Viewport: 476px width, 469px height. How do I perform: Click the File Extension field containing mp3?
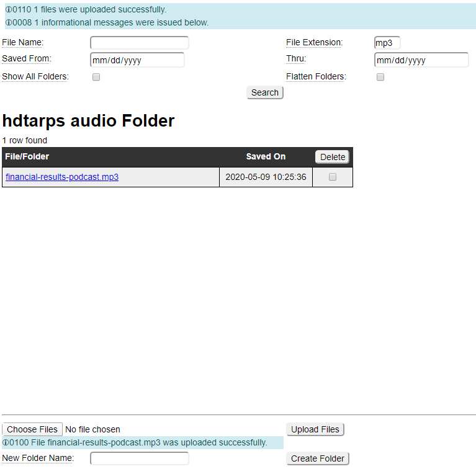tap(387, 43)
